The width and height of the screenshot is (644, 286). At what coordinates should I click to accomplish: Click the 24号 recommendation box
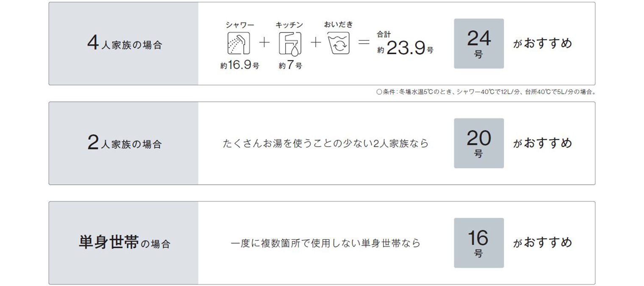[x=479, y=44]
